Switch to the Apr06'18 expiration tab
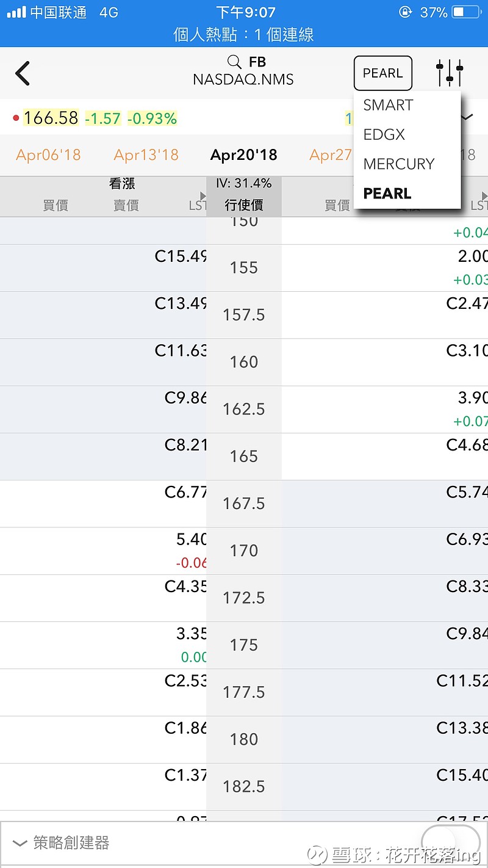The height and width of the screenshot is (868, 488). coord(48,155)
